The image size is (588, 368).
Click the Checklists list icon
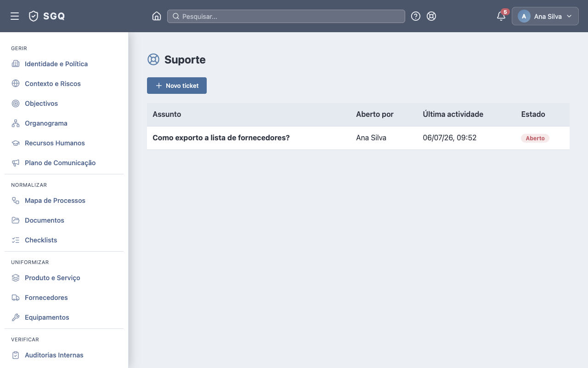(x=16, y=240)
